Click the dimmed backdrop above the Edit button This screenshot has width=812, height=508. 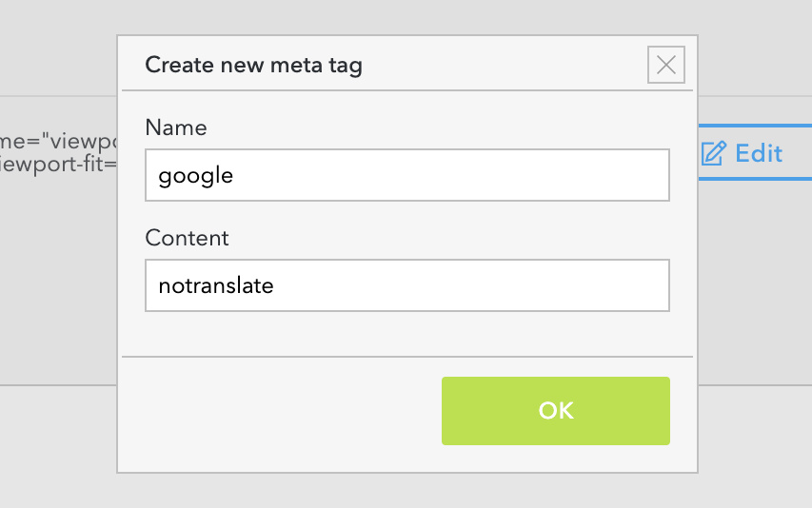pyautogui.click(x=755, y=62)
